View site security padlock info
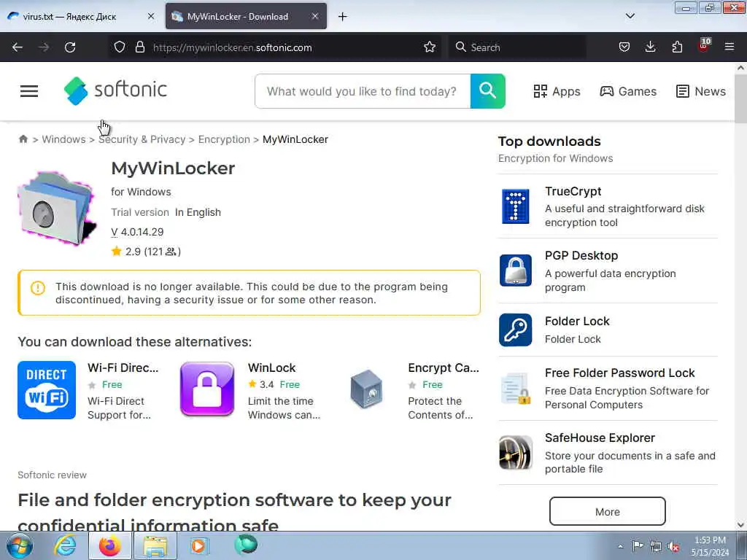This screenshot has height=560, width=747. click(139, 47)
